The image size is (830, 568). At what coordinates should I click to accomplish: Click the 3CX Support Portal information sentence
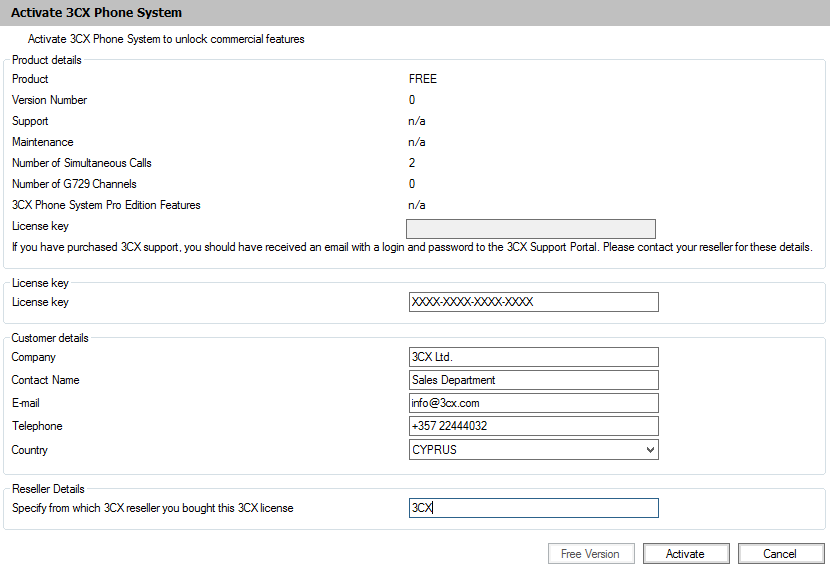(412, 247)
